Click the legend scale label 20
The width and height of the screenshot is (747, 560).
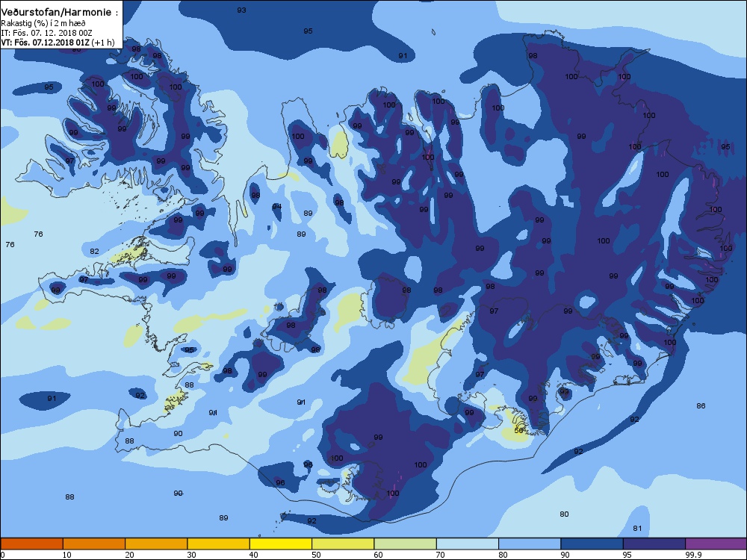[x=129, y=555]
